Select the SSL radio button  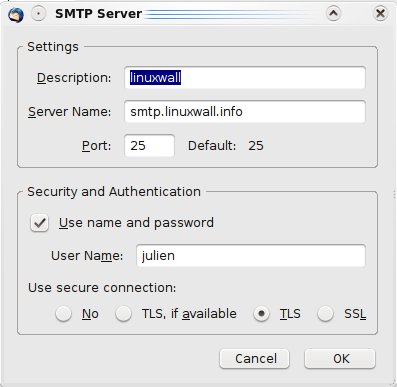pos(325,314)
